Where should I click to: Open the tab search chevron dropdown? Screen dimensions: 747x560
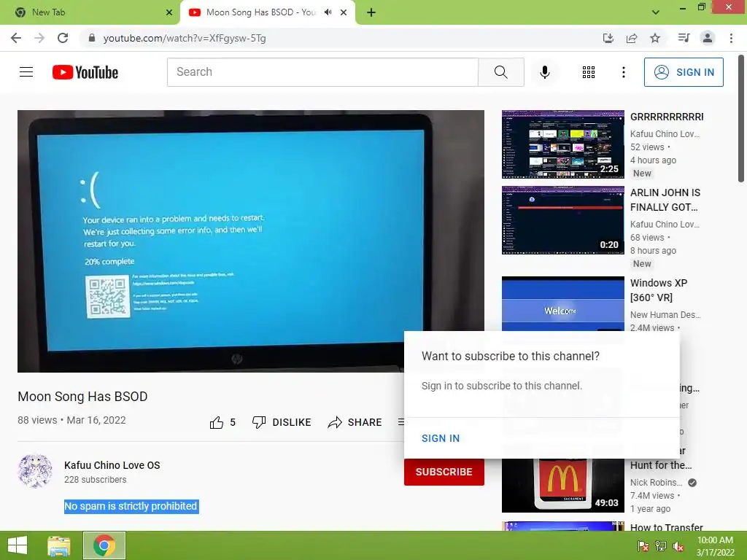click(x=656, y=12)
